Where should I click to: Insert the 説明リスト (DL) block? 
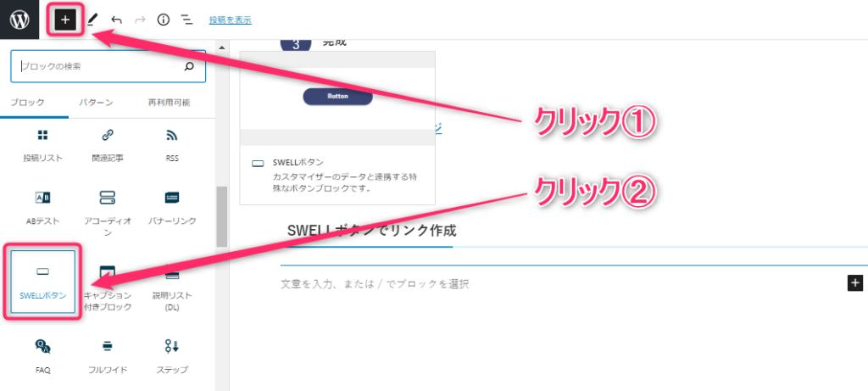click(171, 288)
